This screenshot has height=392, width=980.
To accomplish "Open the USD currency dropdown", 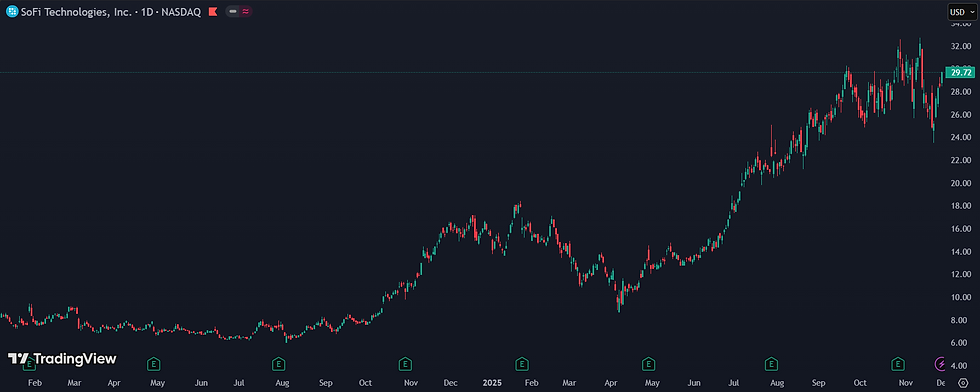I will tap(961, 11).
